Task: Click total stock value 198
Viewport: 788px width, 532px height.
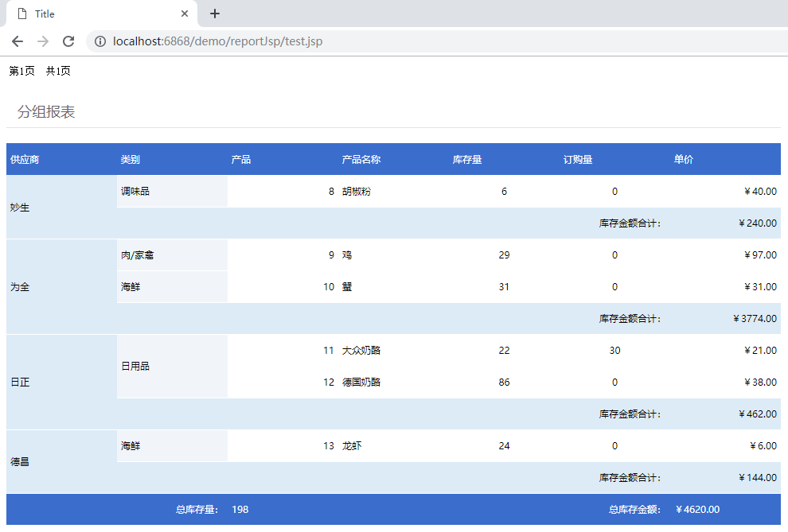Action: pos(240,510)
